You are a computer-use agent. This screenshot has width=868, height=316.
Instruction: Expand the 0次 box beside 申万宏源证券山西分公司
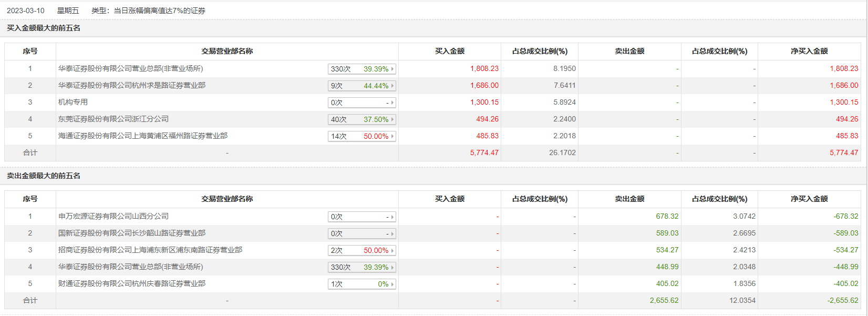361,217
